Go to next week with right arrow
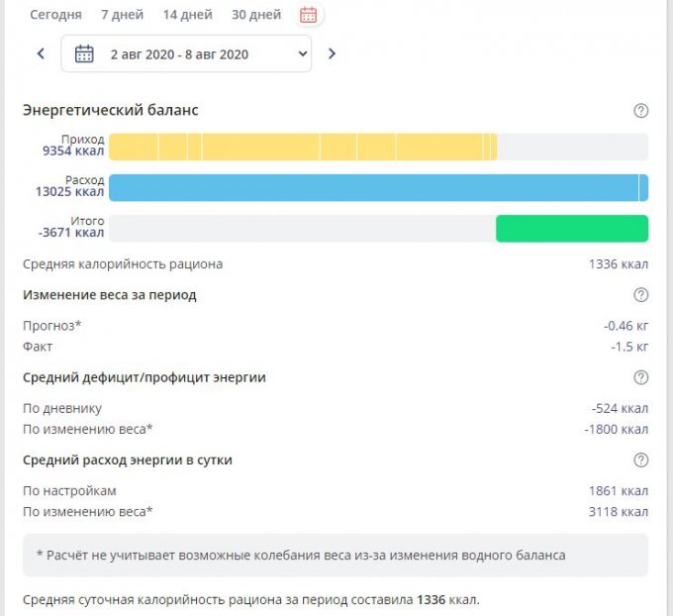The height and width of the screenshot is (616, 673). point(332,54)
